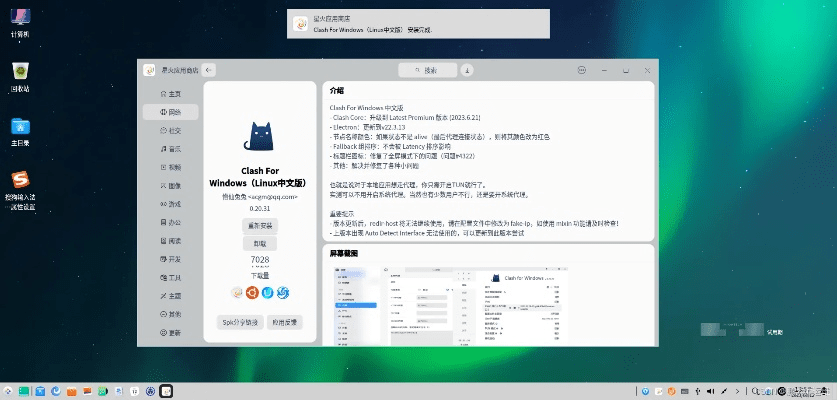Select 视频 (Video) category in the sidebar

click(171, 167)
